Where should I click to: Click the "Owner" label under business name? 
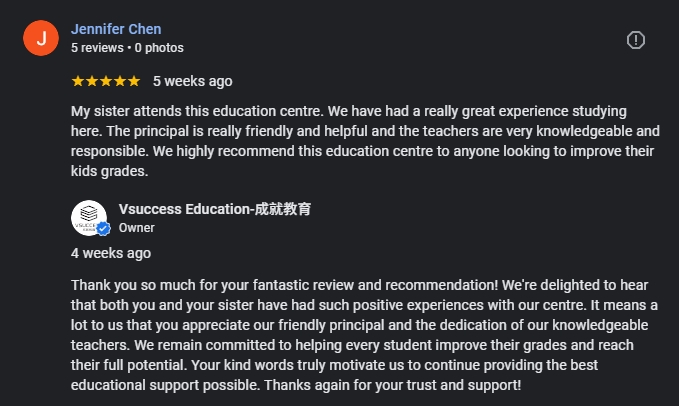tap(136, 228)
